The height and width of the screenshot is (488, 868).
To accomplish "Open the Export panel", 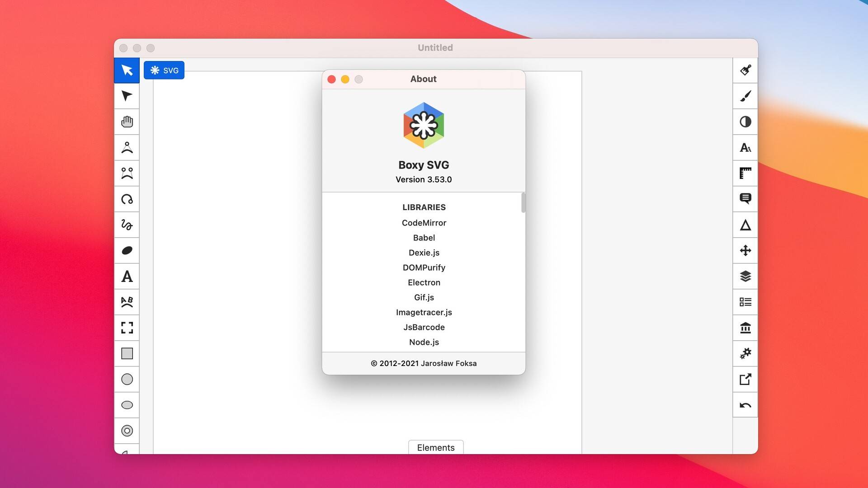I will tap(745, 379).
